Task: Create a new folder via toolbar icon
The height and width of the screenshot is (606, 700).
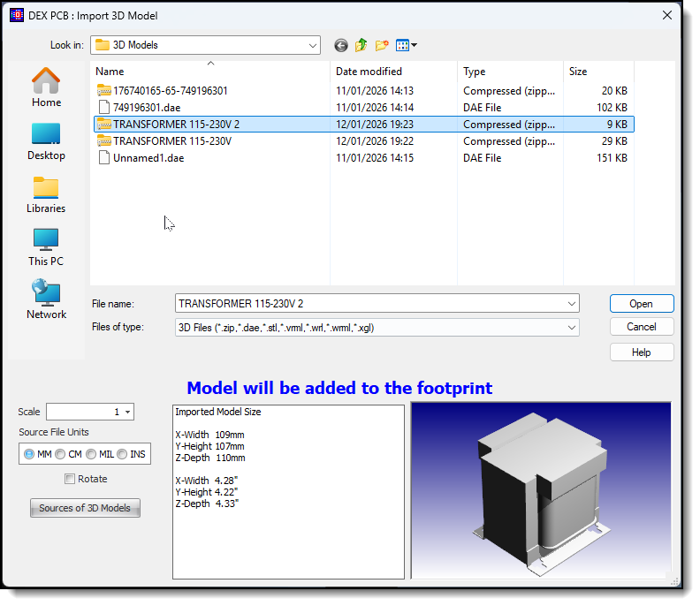Action: pos(382,45)
